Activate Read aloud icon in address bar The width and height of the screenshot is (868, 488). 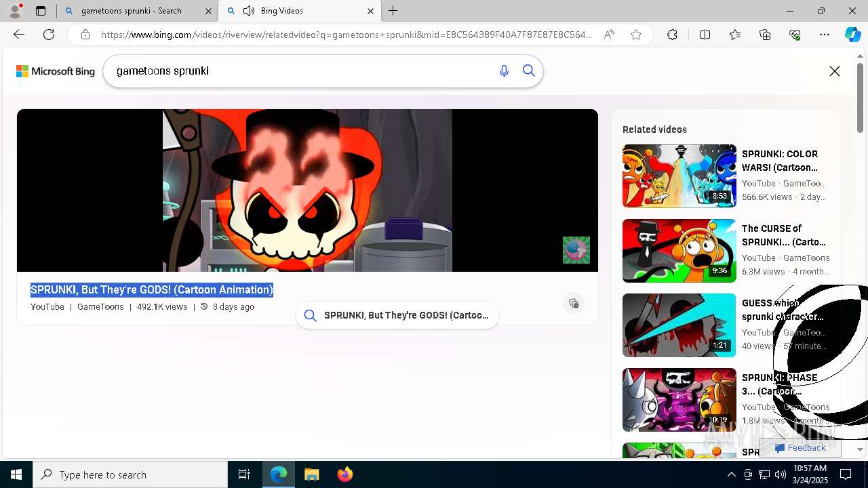pos(609,35)
